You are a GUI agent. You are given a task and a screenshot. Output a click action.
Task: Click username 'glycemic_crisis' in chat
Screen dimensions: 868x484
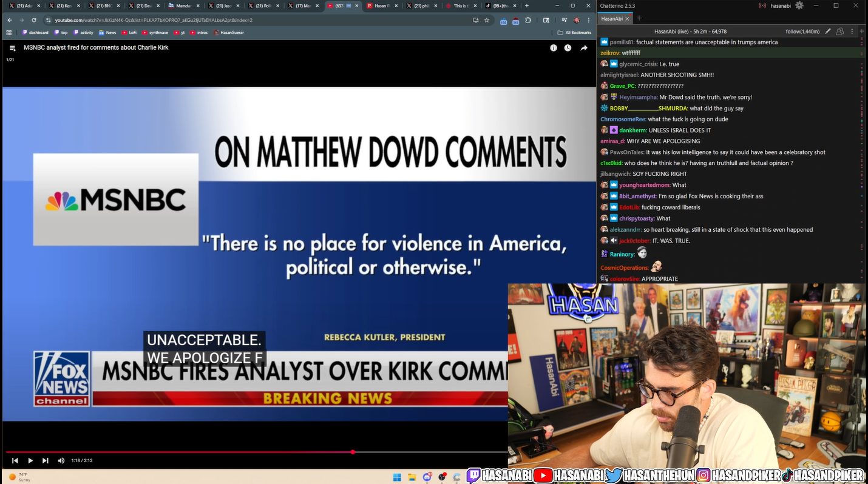tap(639, 64)
